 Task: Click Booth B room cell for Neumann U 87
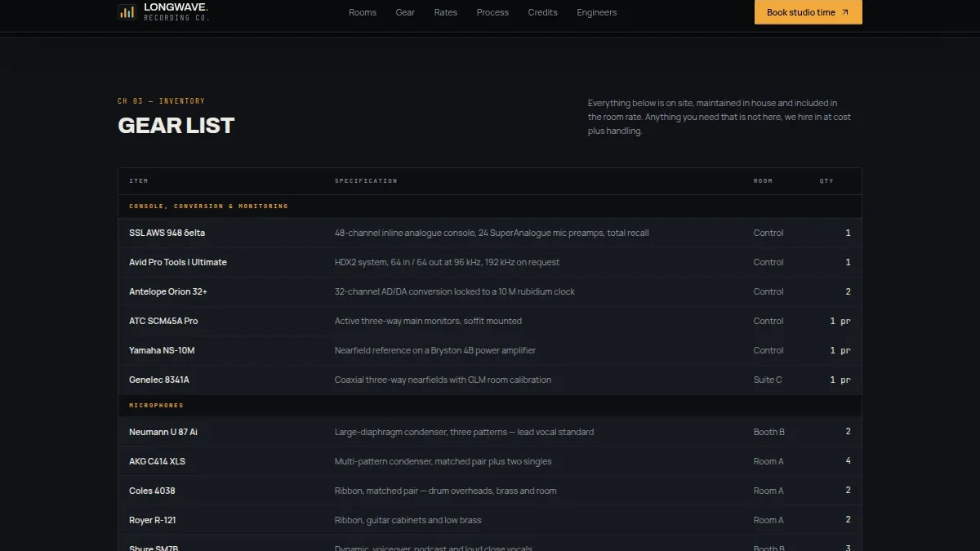(x=769, y=432)
